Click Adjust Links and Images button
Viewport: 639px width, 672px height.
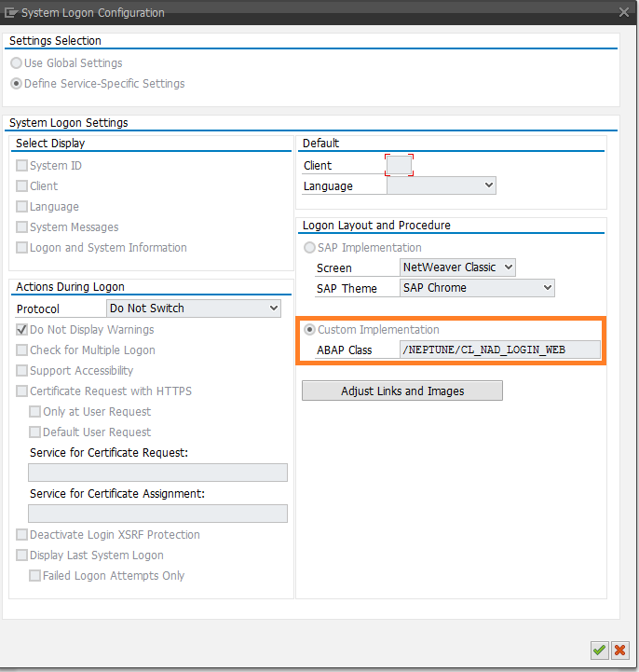402,391
